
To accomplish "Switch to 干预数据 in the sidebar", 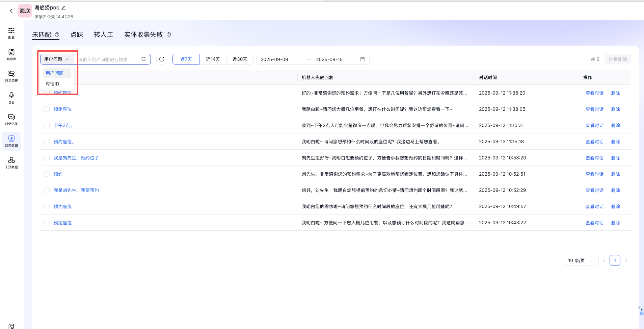I will (11, 163).
